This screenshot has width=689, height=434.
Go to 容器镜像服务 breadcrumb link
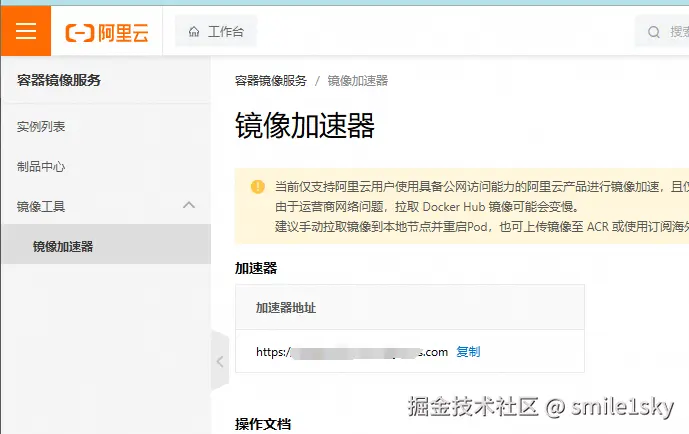tap(271, 81)
